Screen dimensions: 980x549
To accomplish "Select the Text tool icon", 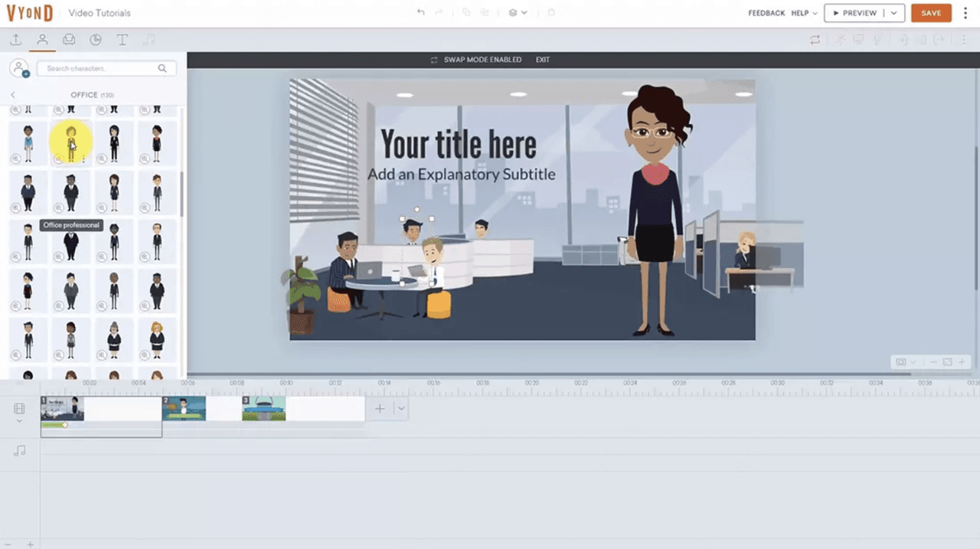I will (122, 40).
